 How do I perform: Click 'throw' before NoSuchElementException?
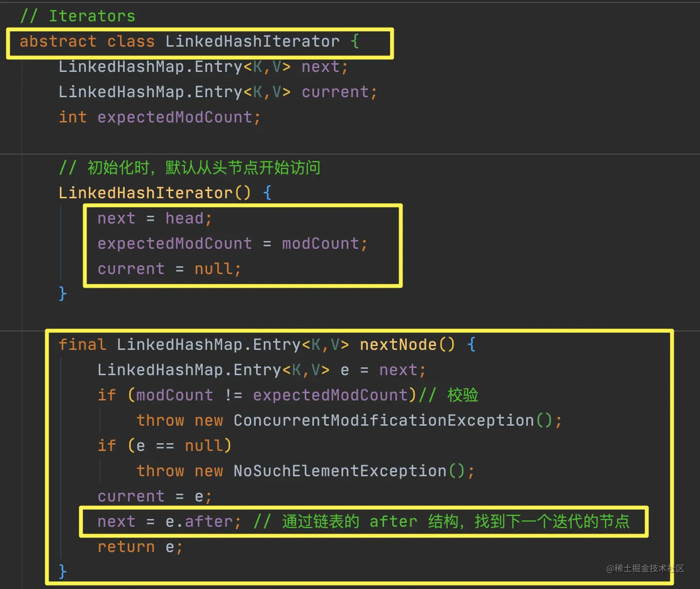tap(160, 471)
